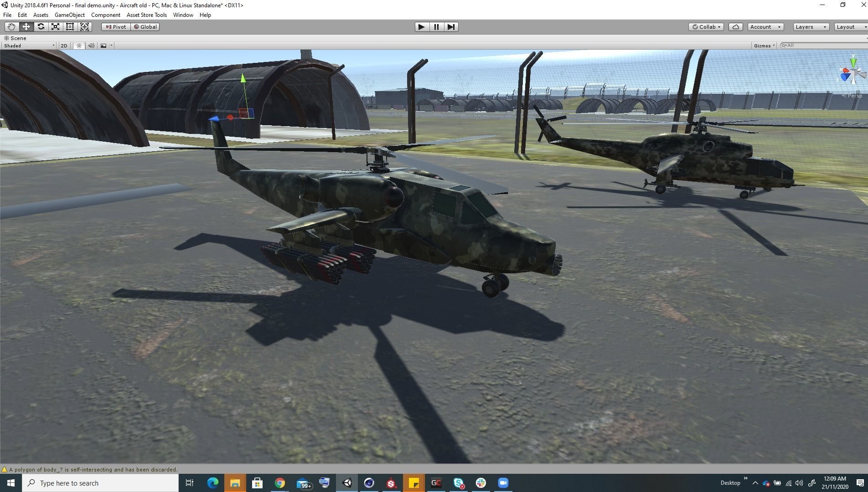The image size is (868, 492).
Task: Click the warning icon in the status bar
Action: coord(5,470)
